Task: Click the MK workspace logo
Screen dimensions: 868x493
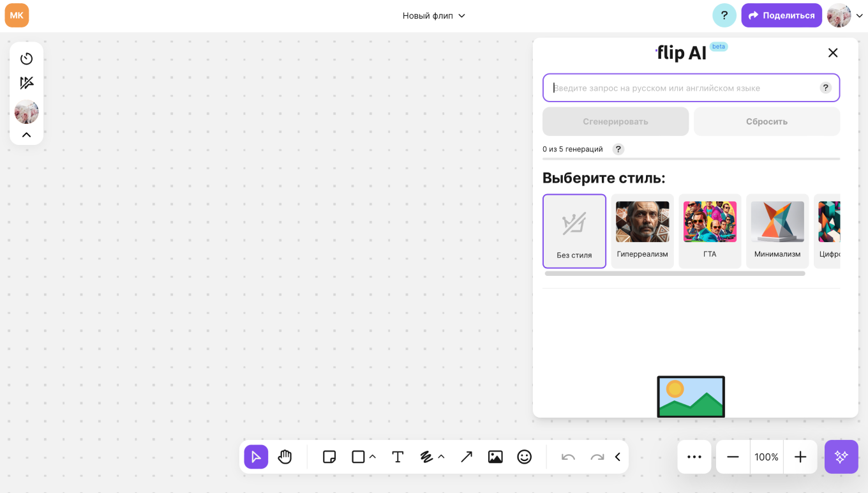Action: (17, 15)
